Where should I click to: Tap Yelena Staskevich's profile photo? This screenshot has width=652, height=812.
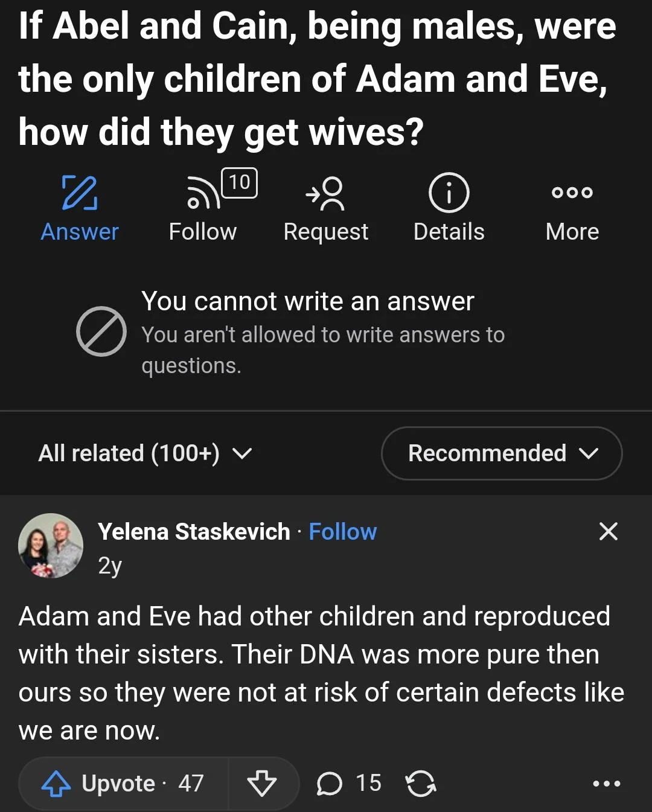51,546
